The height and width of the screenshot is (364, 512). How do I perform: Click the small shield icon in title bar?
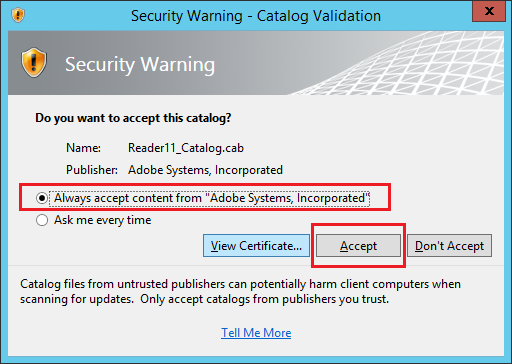tap(18, 15)
